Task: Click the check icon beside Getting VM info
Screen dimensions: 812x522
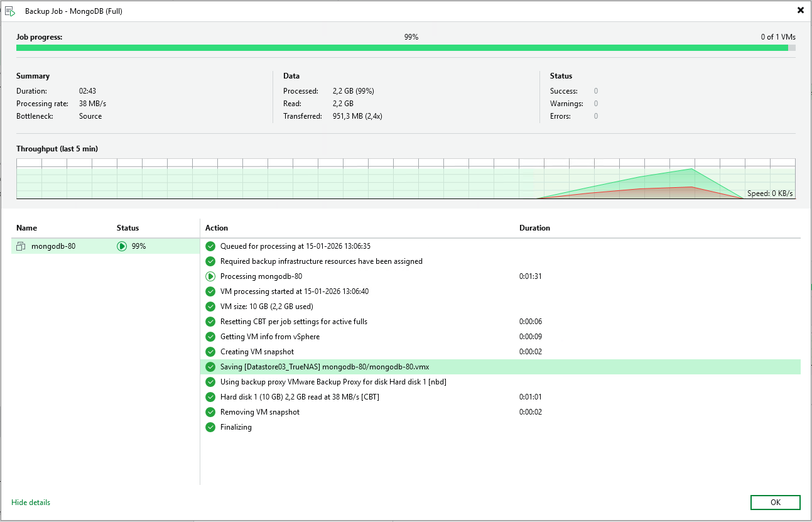Action: 210,337
